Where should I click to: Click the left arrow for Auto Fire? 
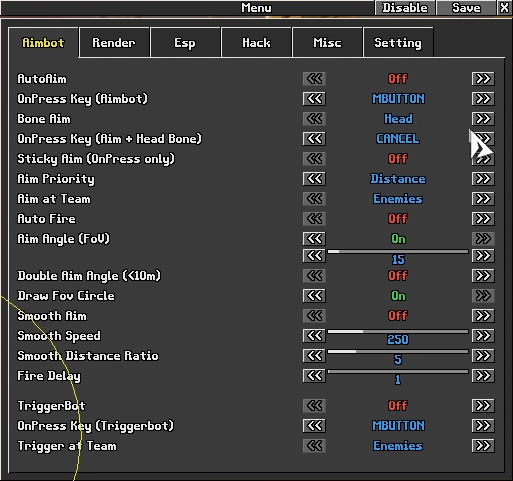pos(314,219)
